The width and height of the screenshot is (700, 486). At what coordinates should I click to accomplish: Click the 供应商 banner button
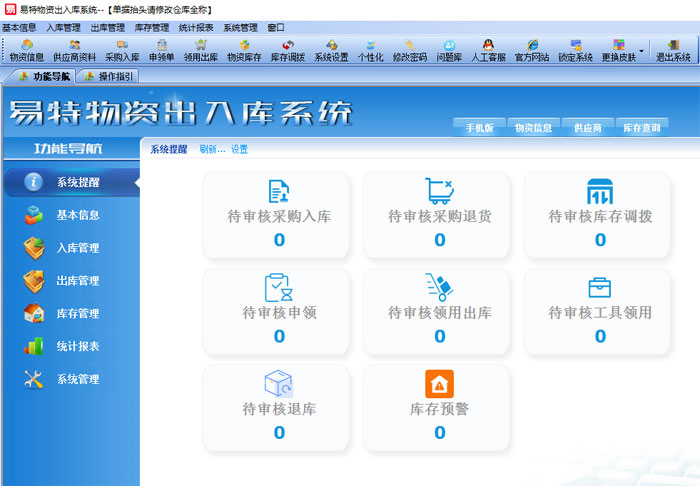(588, 128)
